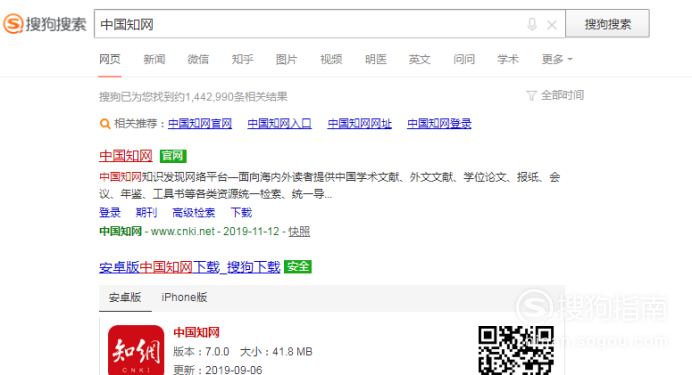Open the 图片 tab

[x=286, y=60]
